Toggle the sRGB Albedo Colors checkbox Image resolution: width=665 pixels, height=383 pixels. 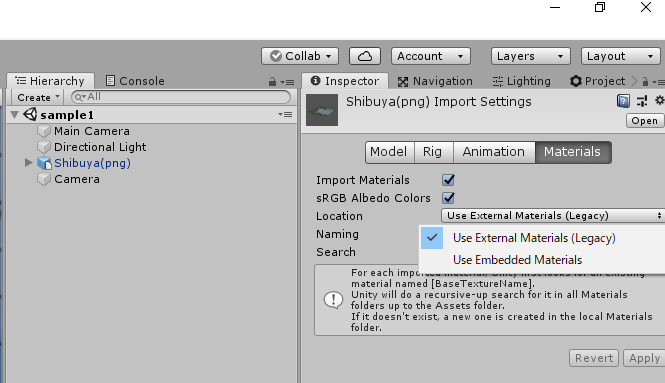point(448,198)
